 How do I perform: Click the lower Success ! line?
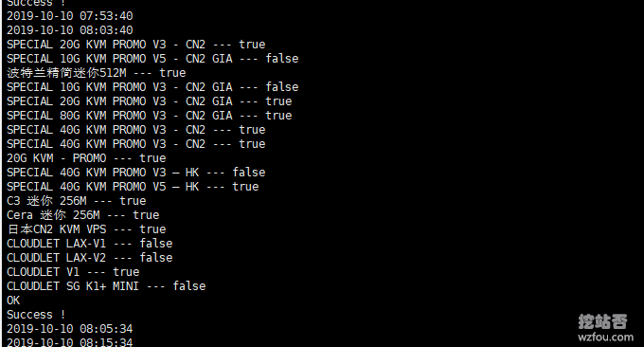pyautogui.click(x=36, y=315)
